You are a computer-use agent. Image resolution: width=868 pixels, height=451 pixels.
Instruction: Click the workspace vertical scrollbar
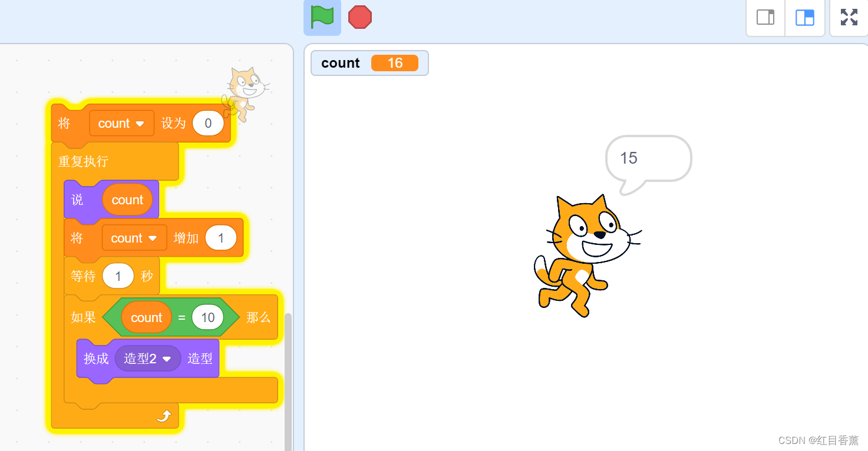point(288,383)
